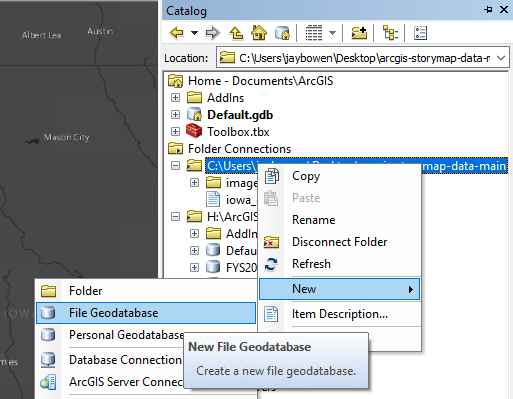Expand Default.gdb node
This screenshot has height=399, width=513.
[x=175, y=115]
